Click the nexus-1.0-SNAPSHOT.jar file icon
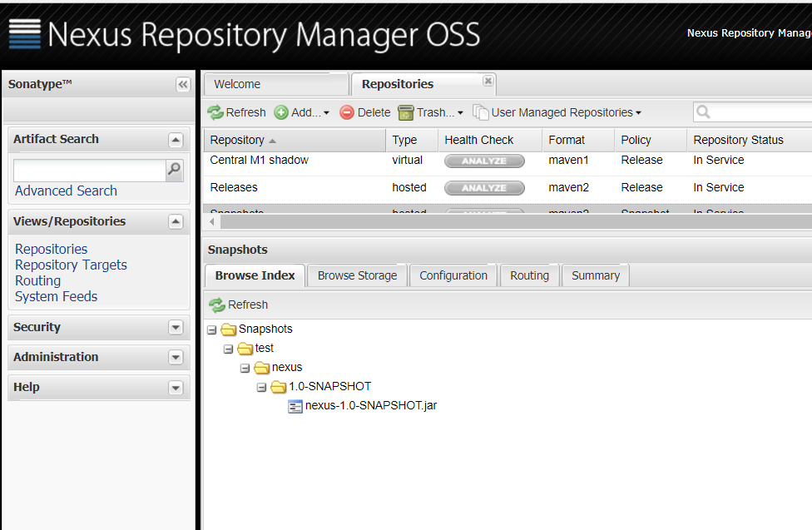Image resolution: width=812 pixels, height=530 pixels. pyautogui.click(x=295, y=407)
